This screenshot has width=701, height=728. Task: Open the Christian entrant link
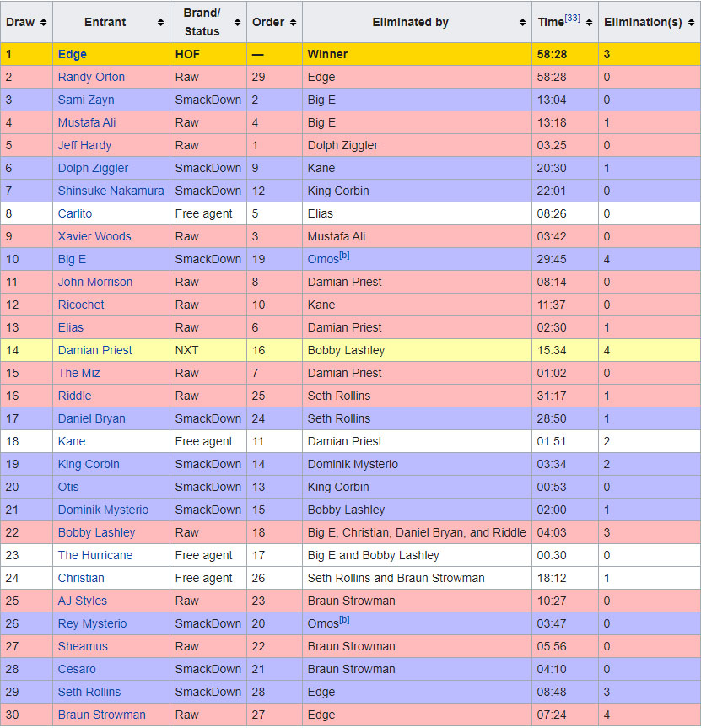pos(81,578)
